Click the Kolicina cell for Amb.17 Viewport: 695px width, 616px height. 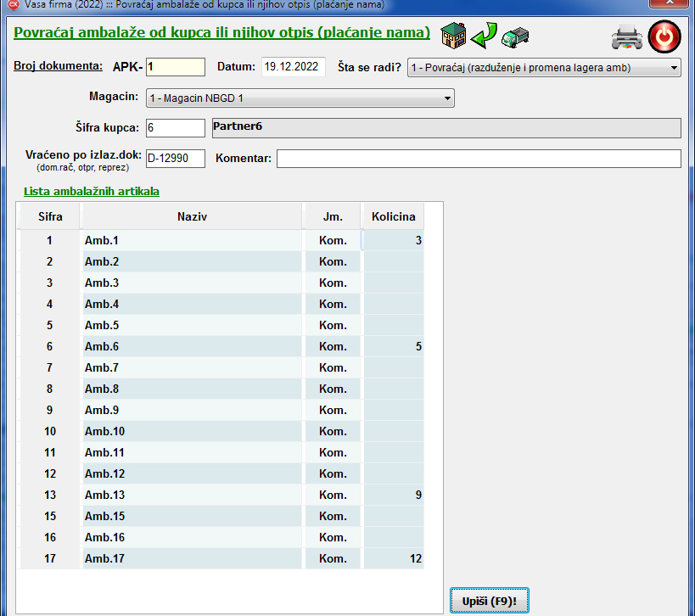393,559
